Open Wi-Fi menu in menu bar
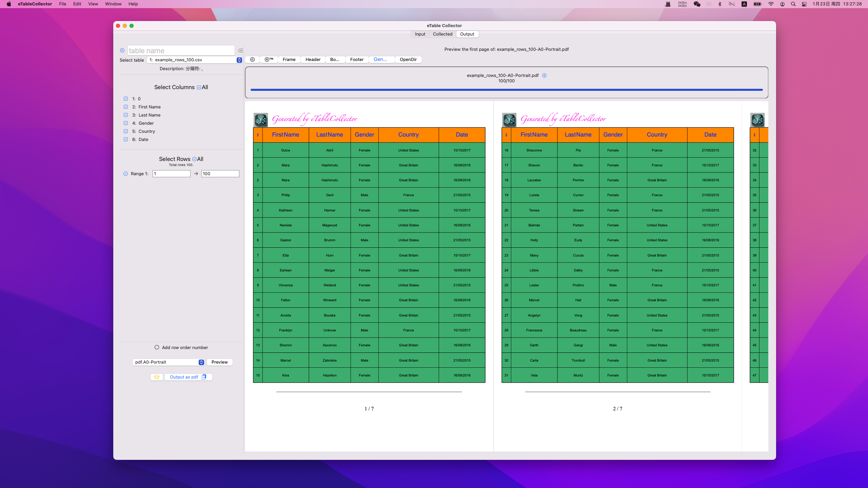 pos(771,4)
